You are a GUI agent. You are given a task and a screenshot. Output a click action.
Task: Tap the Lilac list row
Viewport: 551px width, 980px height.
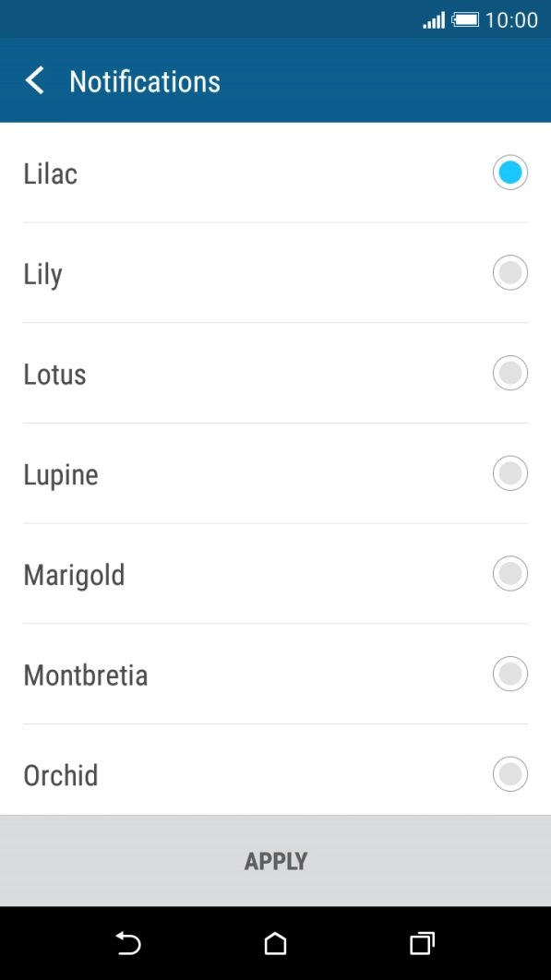[185, 173]
